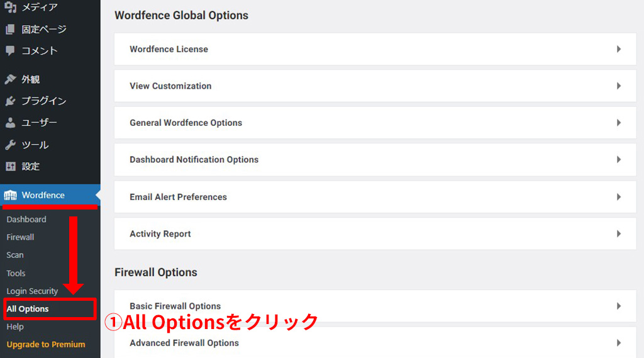Expand General Wordfence Options arrow

coord(619,123)
